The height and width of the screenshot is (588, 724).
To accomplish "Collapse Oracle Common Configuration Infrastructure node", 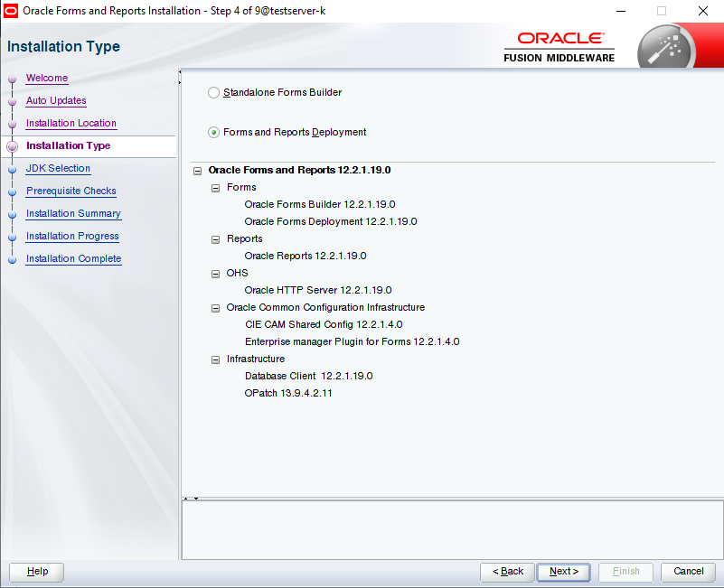I will (x=216, y=308).
